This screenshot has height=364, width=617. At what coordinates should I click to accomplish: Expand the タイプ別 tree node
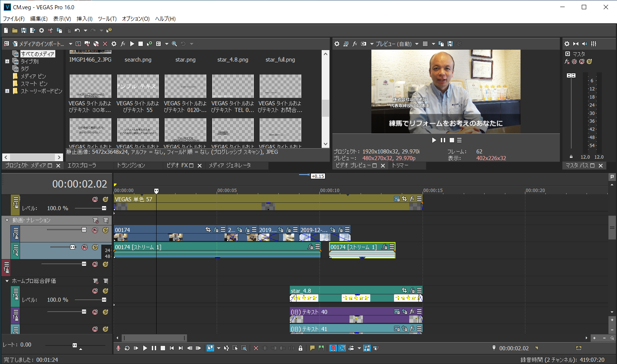tap(7, 62)
